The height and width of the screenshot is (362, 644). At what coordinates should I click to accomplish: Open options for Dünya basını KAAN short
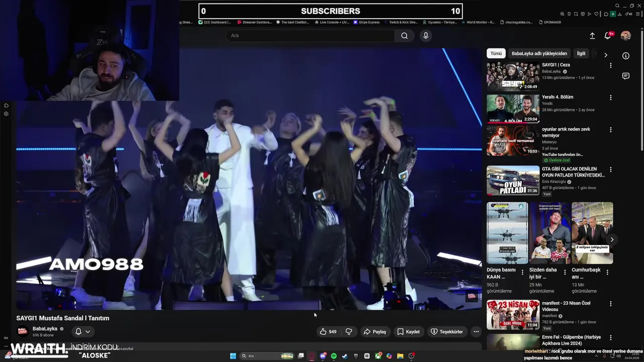click(522, 273)
